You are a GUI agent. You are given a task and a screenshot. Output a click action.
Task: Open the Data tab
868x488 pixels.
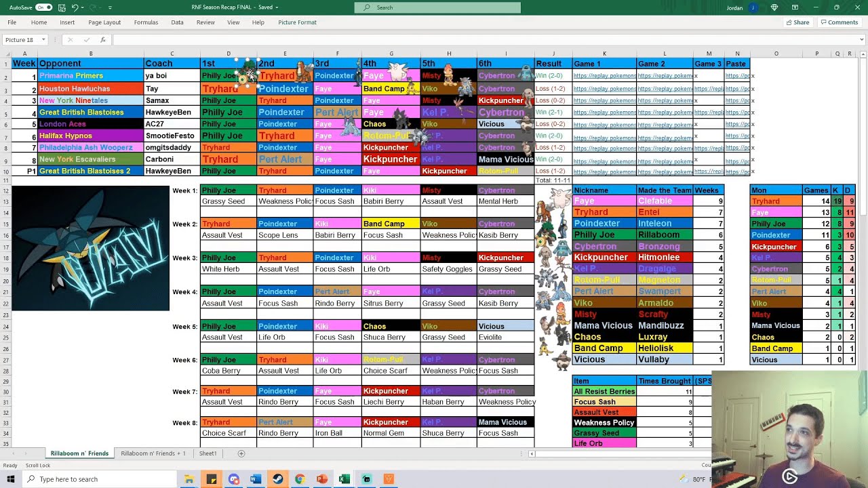(x=177, y=22)
